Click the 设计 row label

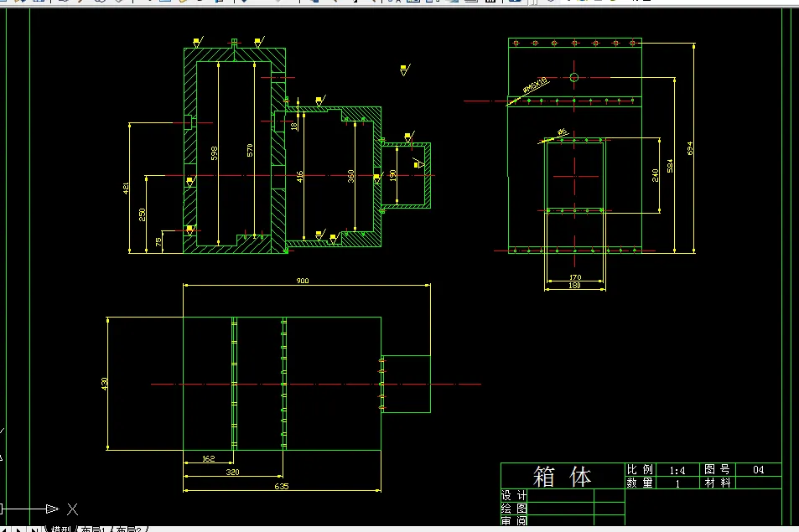(514, 495)
